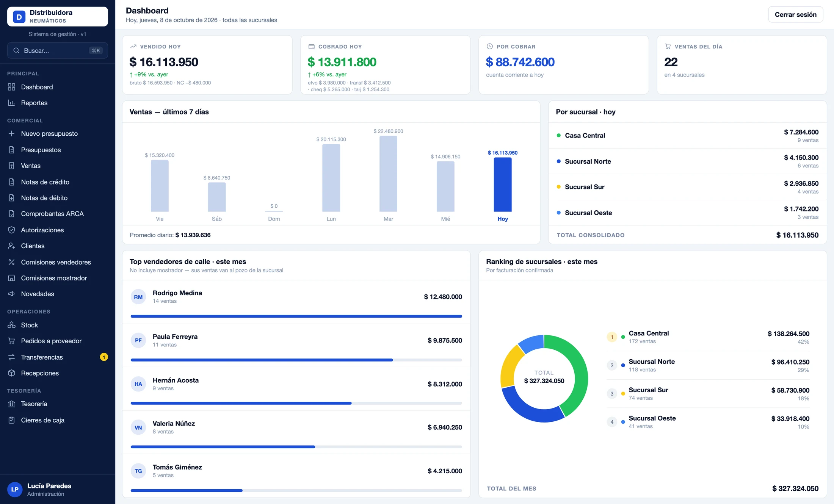Click the Dashboard grid icon in sidebar

pos(11,87)
